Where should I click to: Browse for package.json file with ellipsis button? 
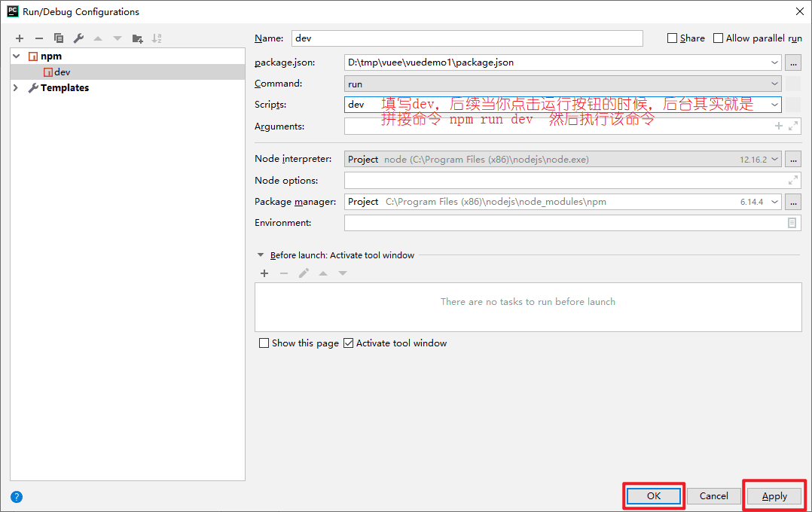(x=793, y=62)
